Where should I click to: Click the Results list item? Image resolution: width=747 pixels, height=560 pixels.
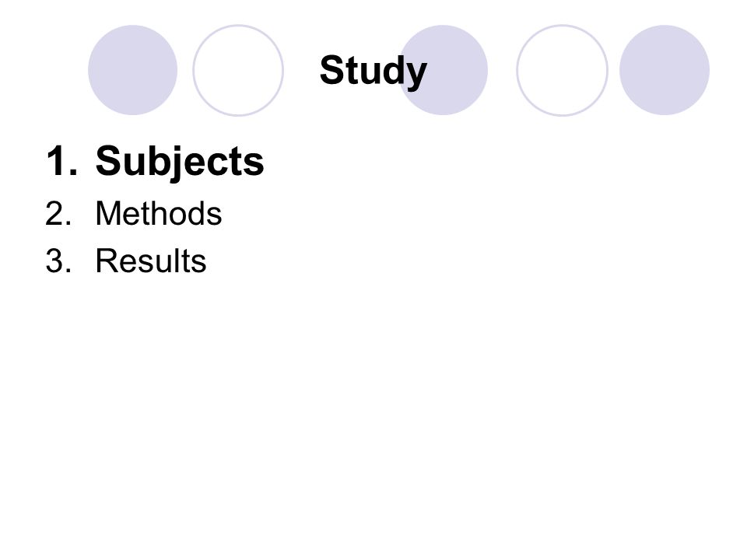pyautogui.click(x=151, y=261)
